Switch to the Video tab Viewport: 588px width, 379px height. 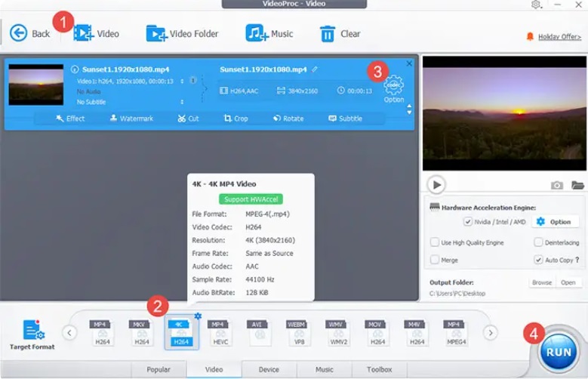[214, 369]
